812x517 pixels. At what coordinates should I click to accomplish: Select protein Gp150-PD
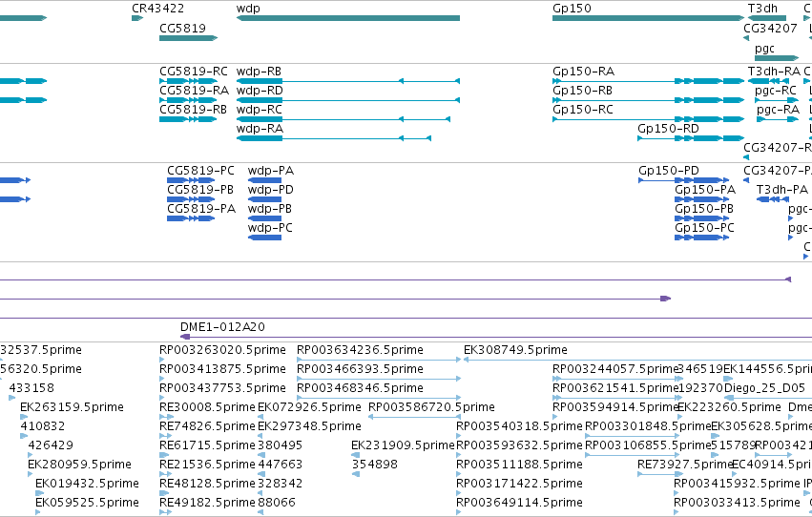click(683, 180)
